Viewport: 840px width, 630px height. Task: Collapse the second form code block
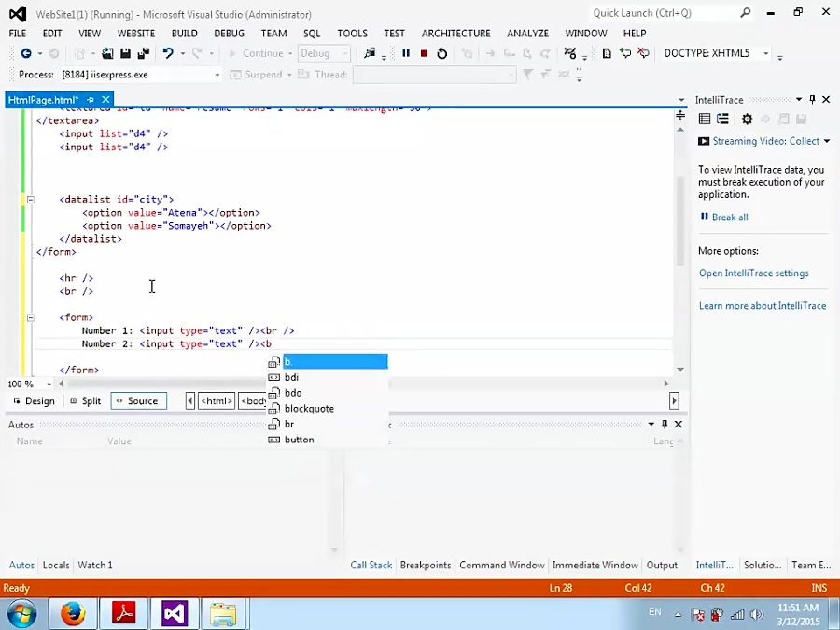click(31, 317)
